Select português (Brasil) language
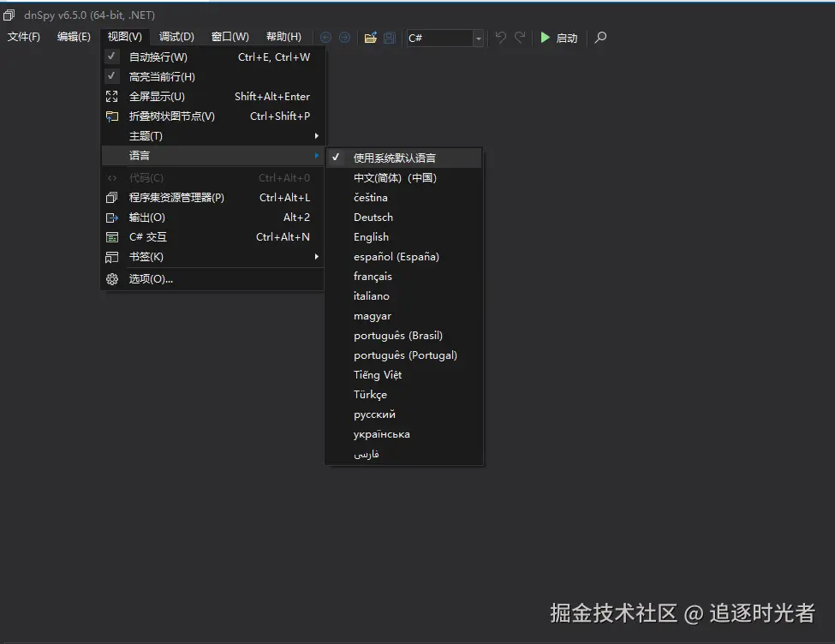The image size is (835, 644). (x=403, y=336)
